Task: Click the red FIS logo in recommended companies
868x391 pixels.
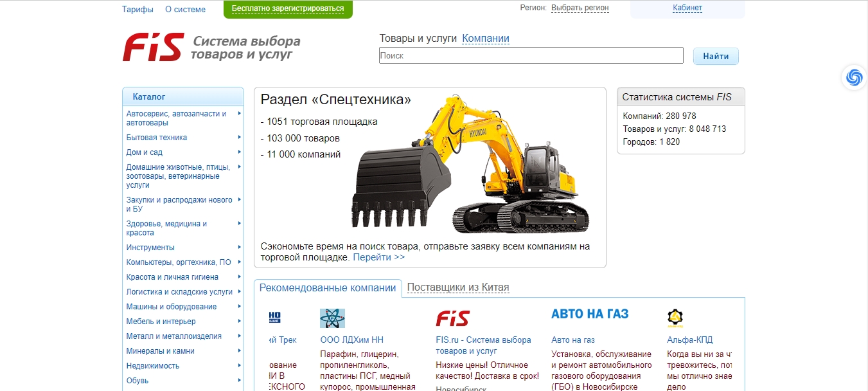Action: click(x=452, y=318)
